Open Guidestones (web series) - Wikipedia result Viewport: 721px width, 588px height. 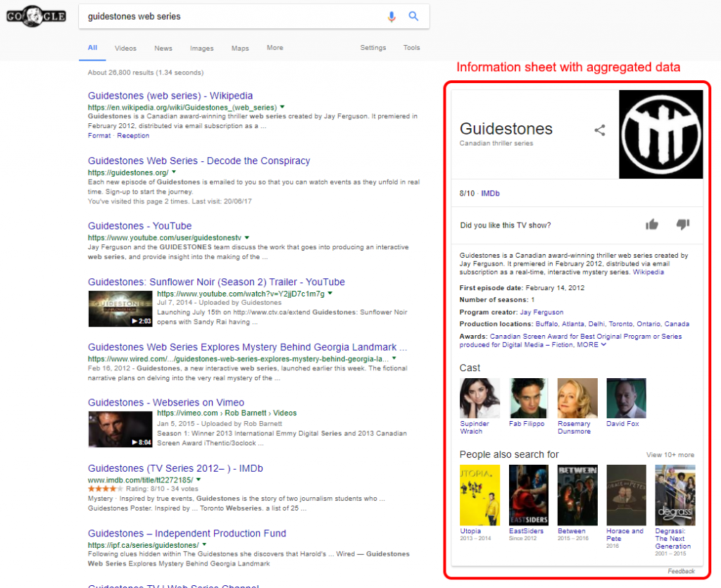pos(170,96)
